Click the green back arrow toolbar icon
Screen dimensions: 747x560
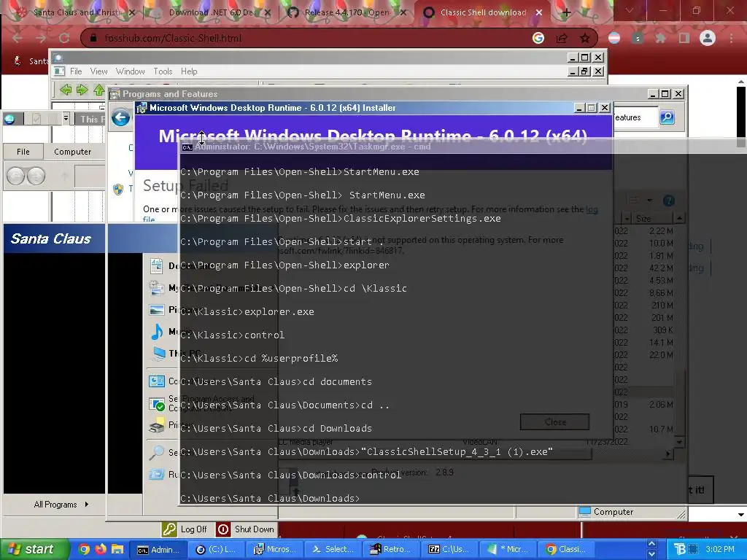click(66, 90)
